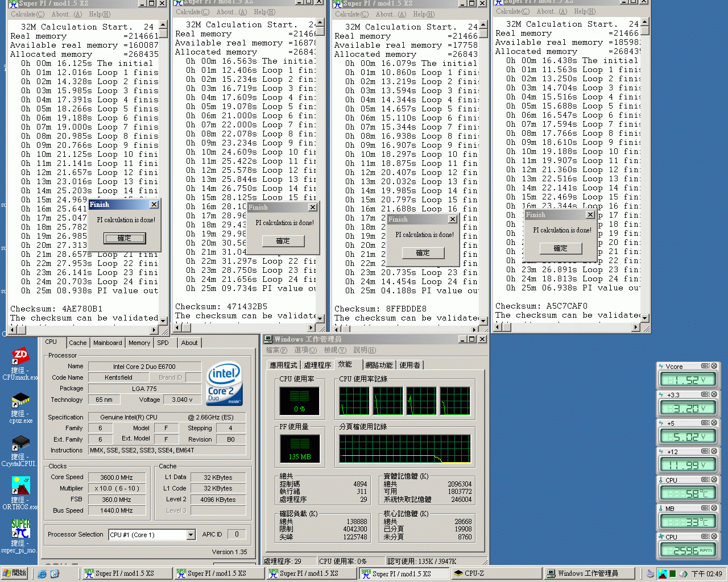The height and width of the screenshot is (582, 728).
Task: Open 檔案(F) menu in Task Manager
Action: [276, 350]
